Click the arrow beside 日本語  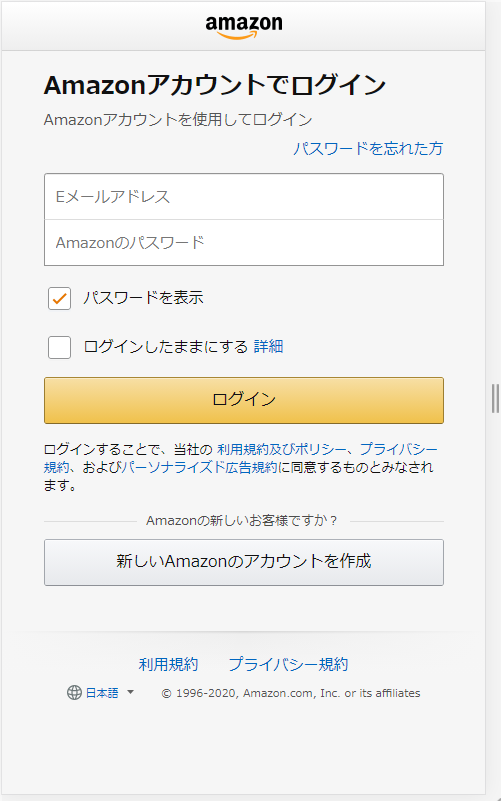[130, 692]
